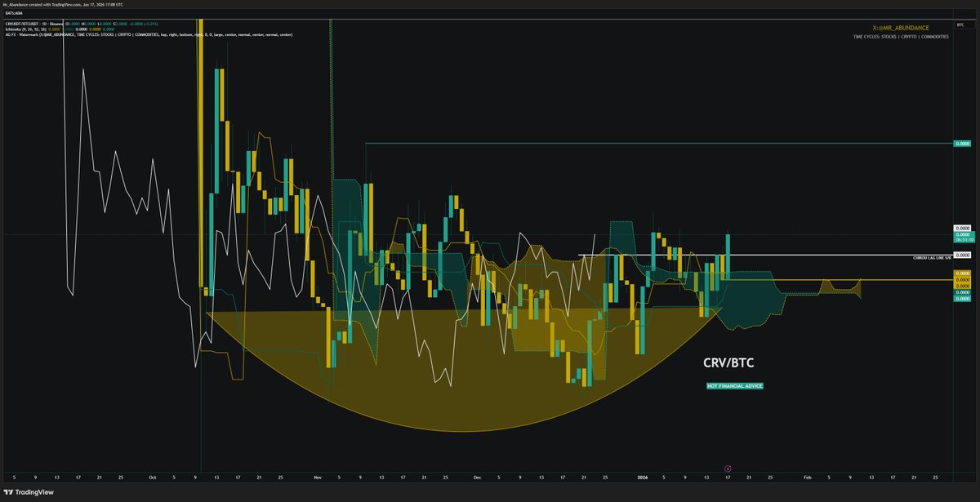Click the NOT FINANCIAL ADVICE label
Viewport: 980px width, 502px height.
[735, 385]
